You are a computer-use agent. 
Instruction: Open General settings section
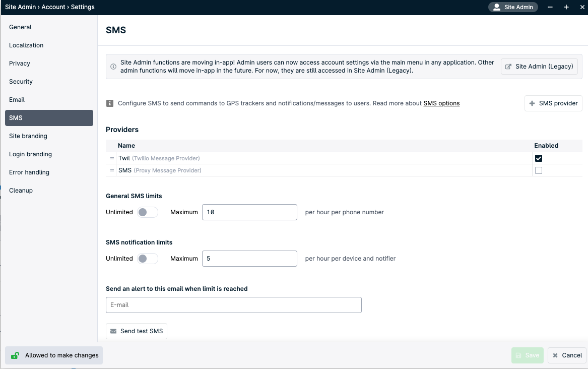pos(49,27)
